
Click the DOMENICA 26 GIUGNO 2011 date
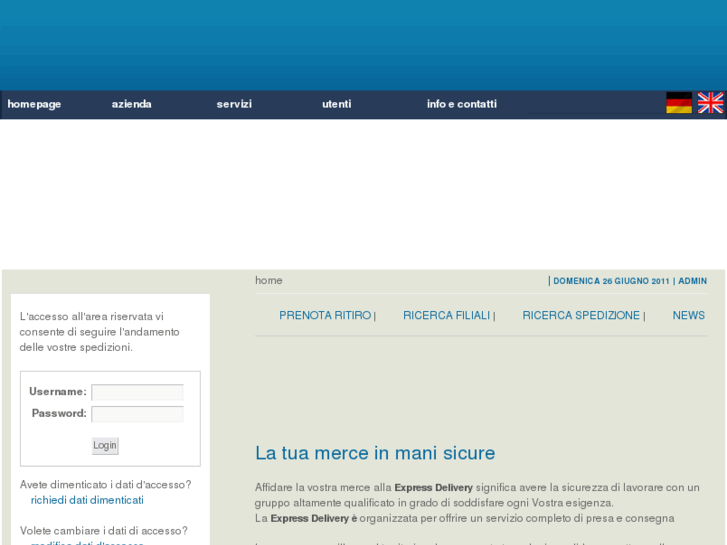(x=611, y=281)
